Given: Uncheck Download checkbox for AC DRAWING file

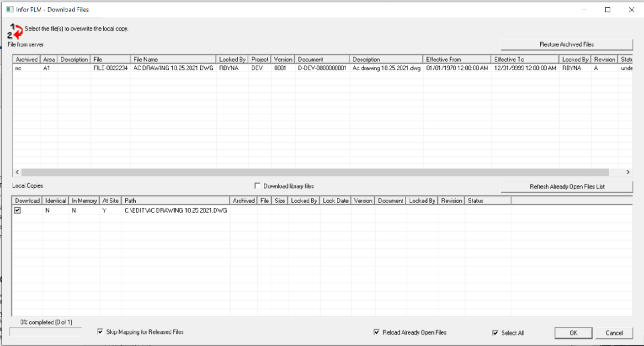Looking at the screenshot, I should coord(18,210).
